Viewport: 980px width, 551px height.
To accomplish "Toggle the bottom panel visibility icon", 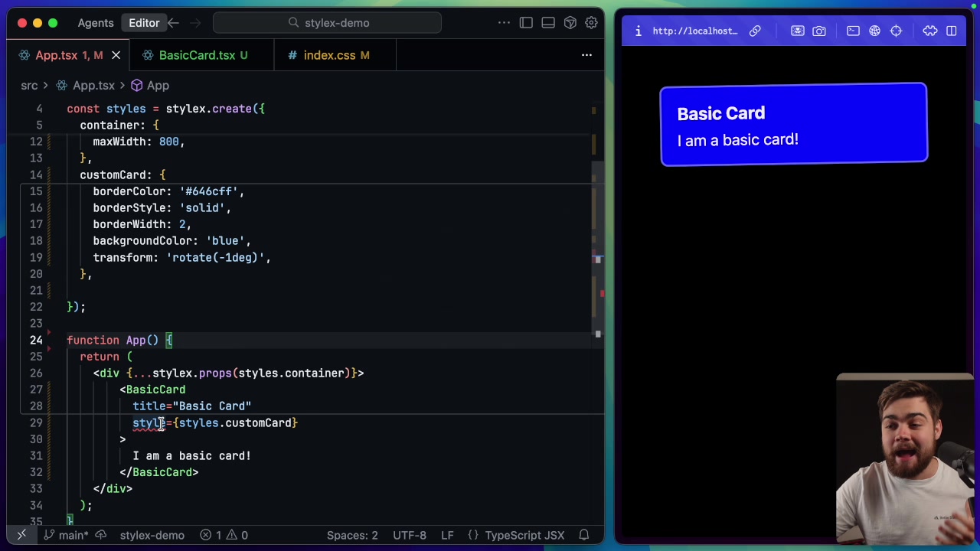I will tap(548, 23).
